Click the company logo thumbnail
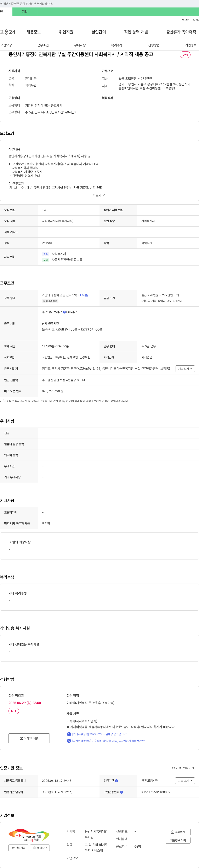This screenshot has height=868, width=199. [29, 835]
